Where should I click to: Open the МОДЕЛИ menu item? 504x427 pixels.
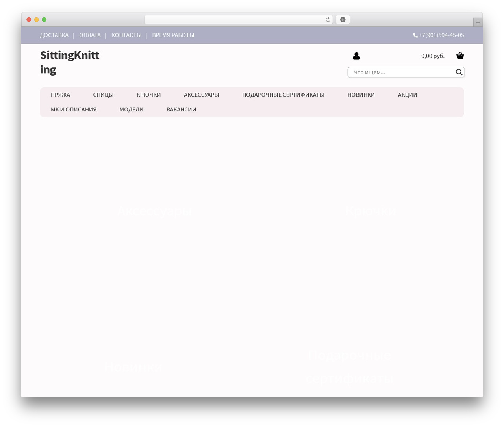pos(132,110)
